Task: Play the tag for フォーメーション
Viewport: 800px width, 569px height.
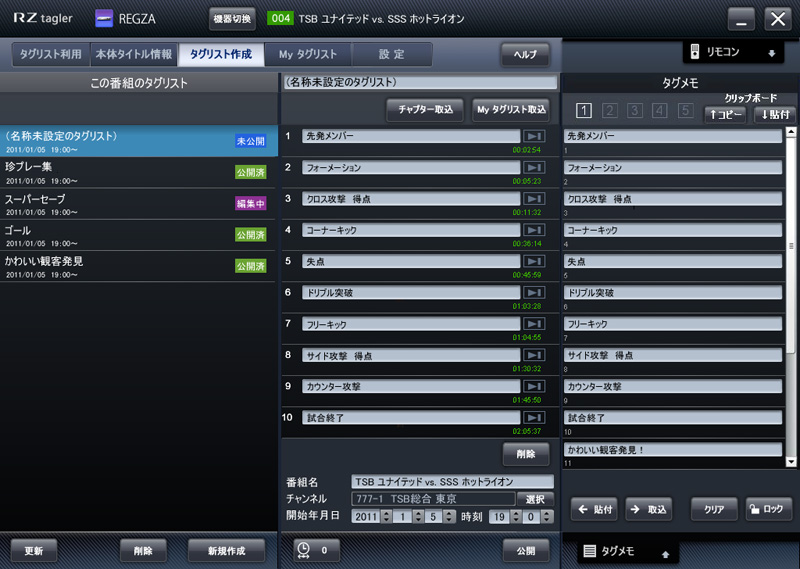Action: [x=534, y=167]
